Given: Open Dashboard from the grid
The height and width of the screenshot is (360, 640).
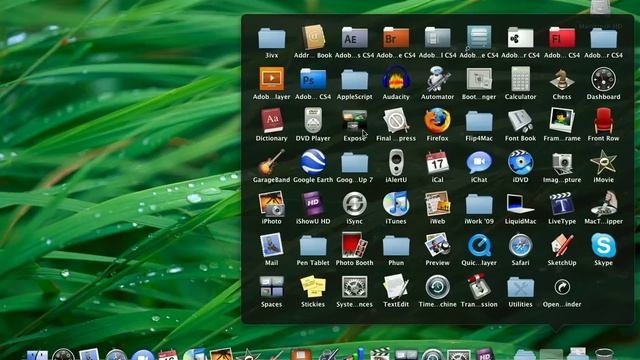Looking at the screenshot, I should [x=603, y=80].
